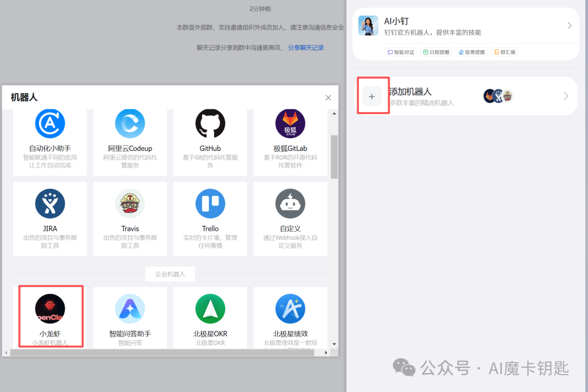This screenshot has width=588, height=392.
Task: Select the Travis robot icon
Action: (130, 204)
